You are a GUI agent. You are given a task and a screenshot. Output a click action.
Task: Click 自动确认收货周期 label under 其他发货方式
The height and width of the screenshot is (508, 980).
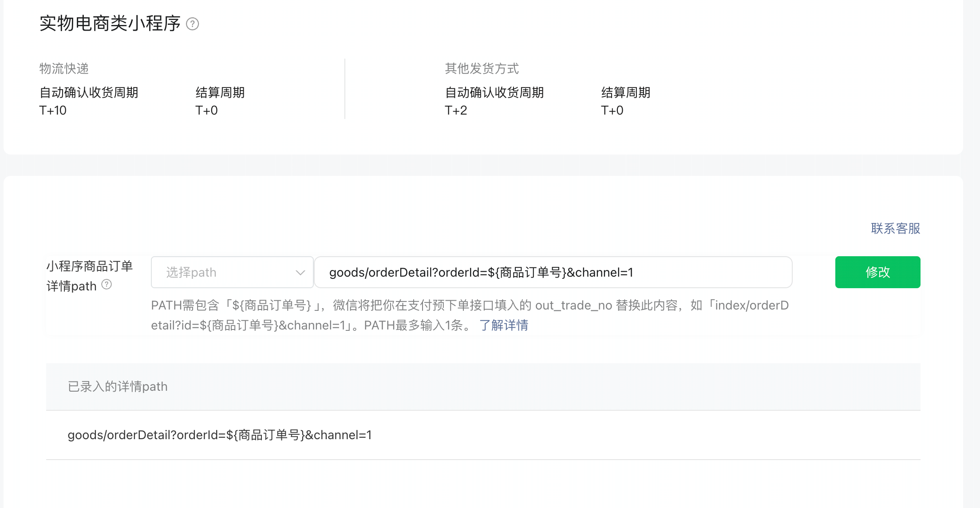(x=494, y=92)
